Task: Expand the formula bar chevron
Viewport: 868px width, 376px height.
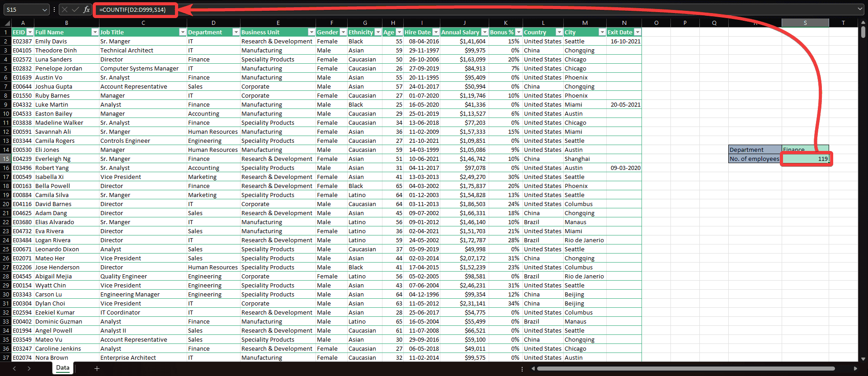Action: pos(859,9)
